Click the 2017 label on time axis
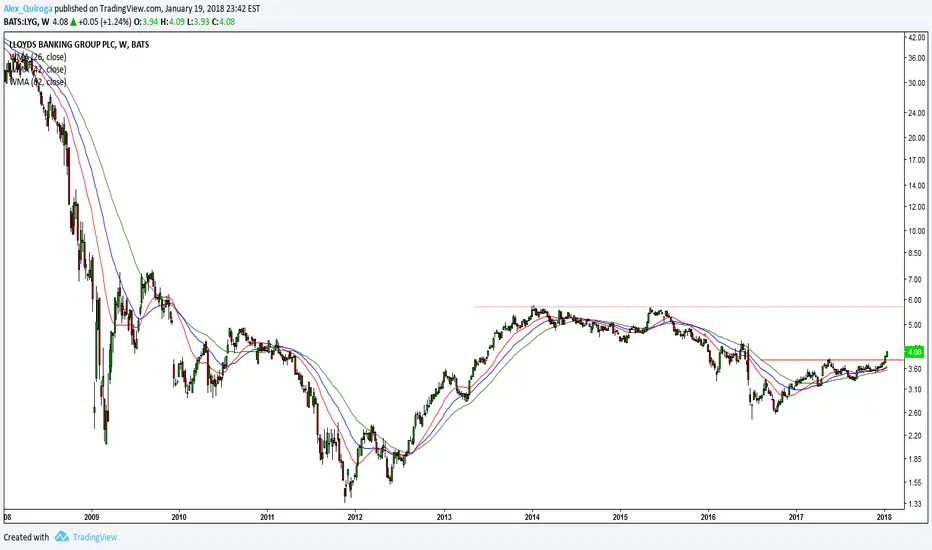The image size is (932, 550). (x=796, y=517)
